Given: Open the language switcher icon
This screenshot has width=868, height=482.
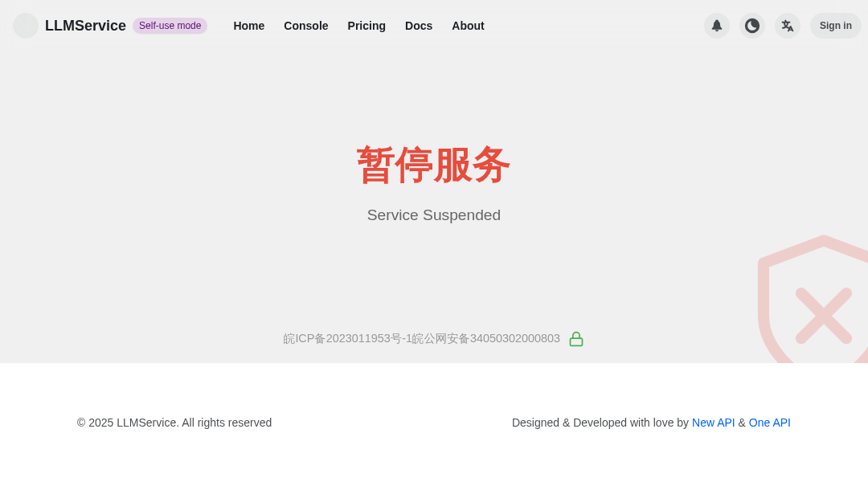Looking at the screenshot, I should tap(788, 26).
